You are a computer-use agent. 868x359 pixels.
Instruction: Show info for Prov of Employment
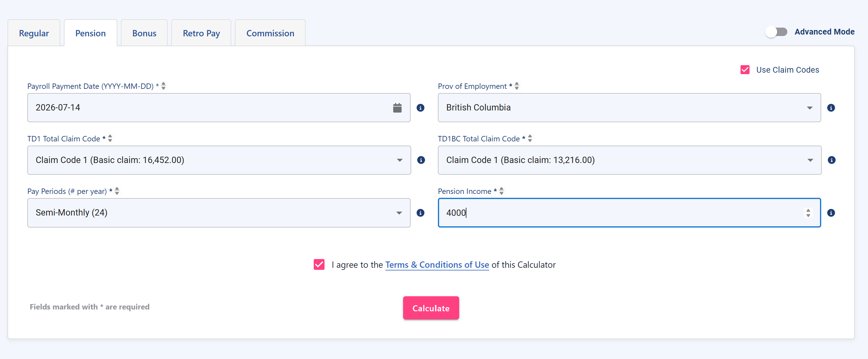tap(831, 108)
